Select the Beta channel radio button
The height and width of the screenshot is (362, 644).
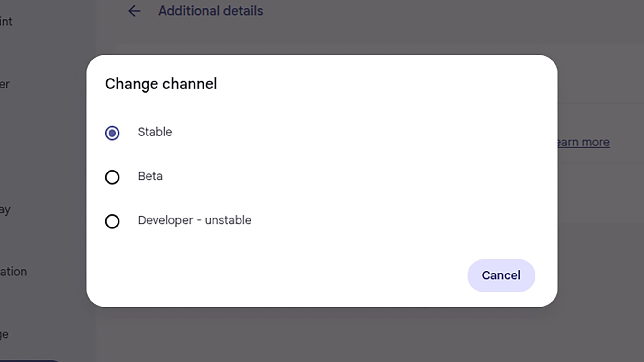pos(112,177)
